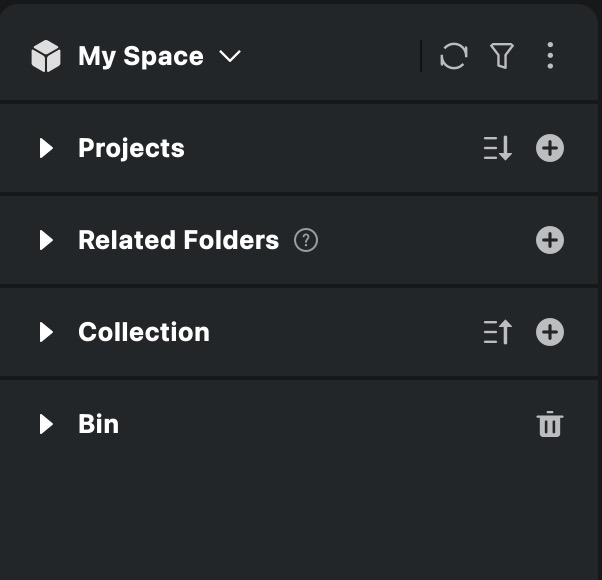Open the filter funnel icon
Image resolution: width=602 pixels, height=580 pixels.
[502, 57]
